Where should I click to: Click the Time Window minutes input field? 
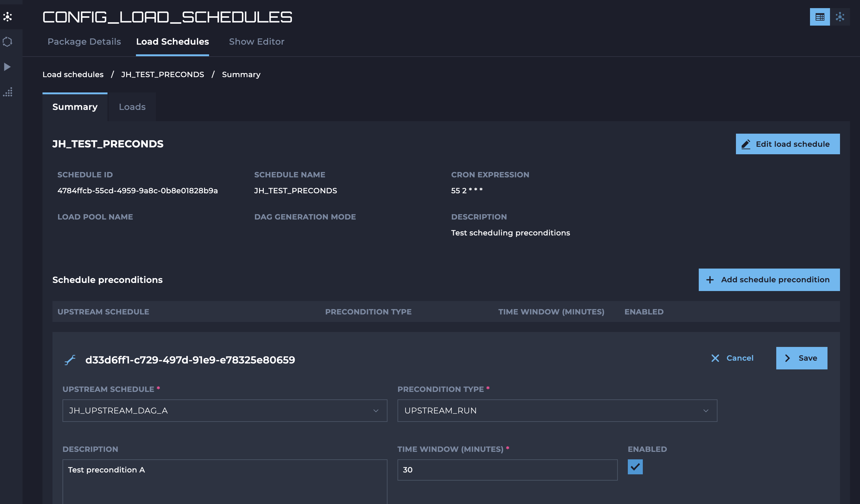tap(507, 470)
